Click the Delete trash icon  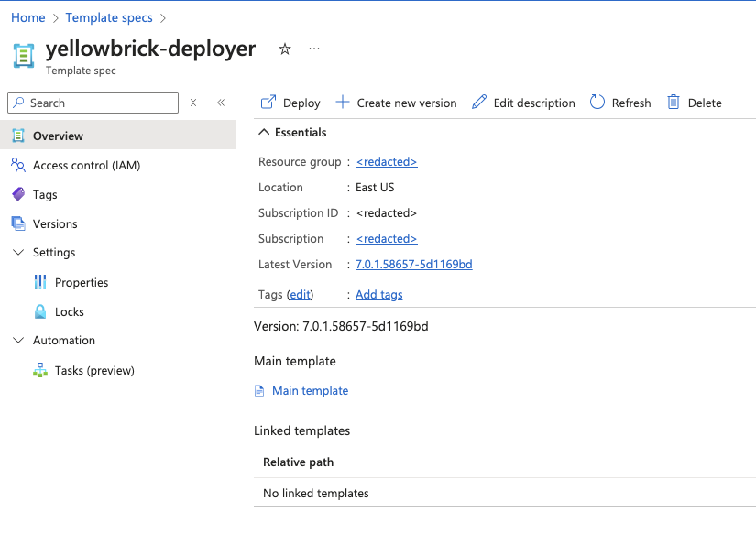[674, 103]
